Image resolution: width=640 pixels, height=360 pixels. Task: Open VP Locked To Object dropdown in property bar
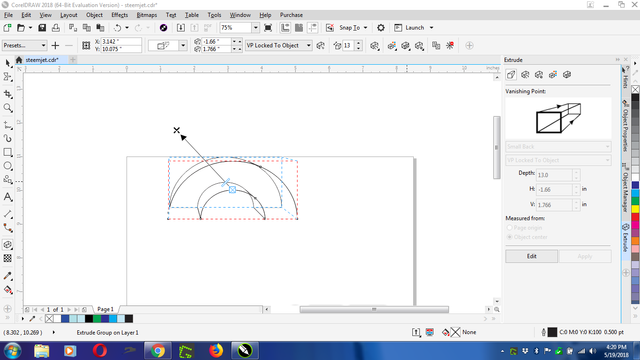point(279,45)
